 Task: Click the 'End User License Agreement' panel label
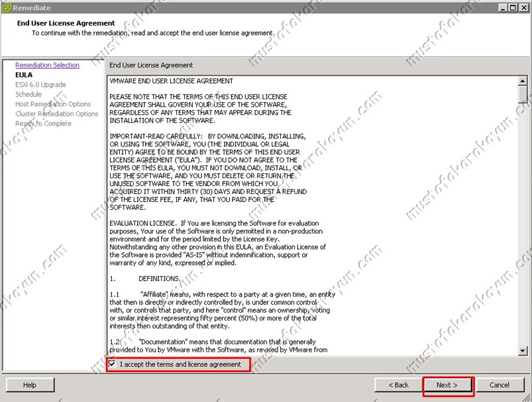(x=151, y=65)
